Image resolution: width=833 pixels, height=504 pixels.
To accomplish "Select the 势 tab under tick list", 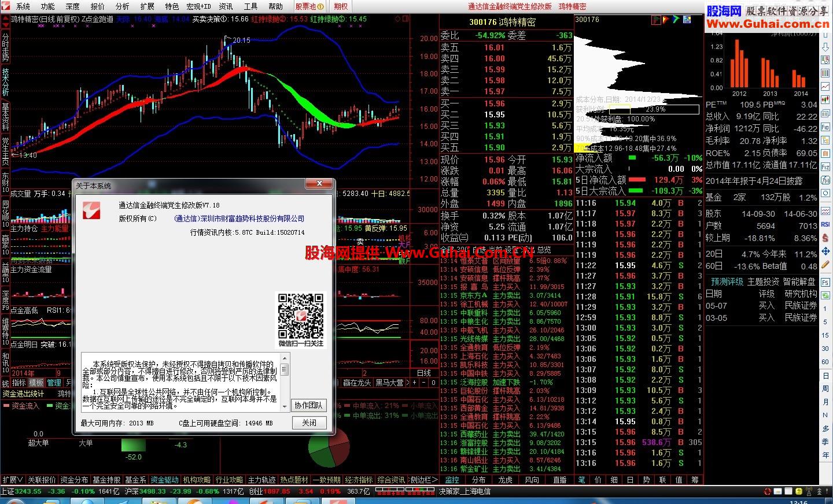I will point(646,480).
